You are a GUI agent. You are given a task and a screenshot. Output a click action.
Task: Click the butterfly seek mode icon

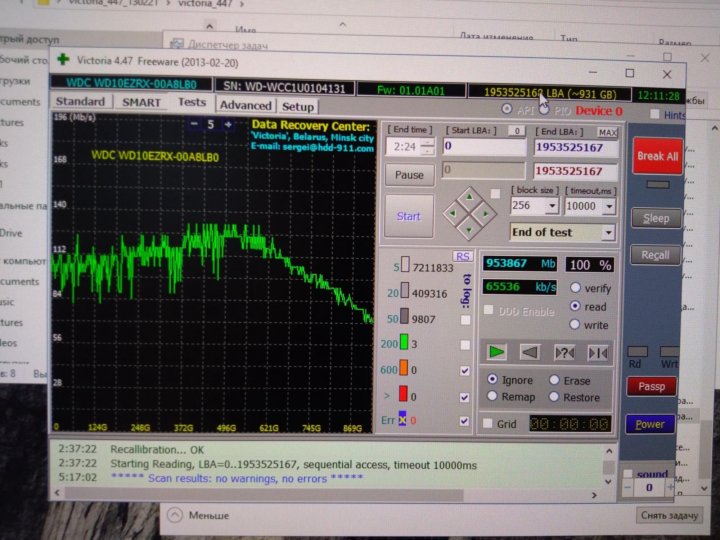[598, 352]
